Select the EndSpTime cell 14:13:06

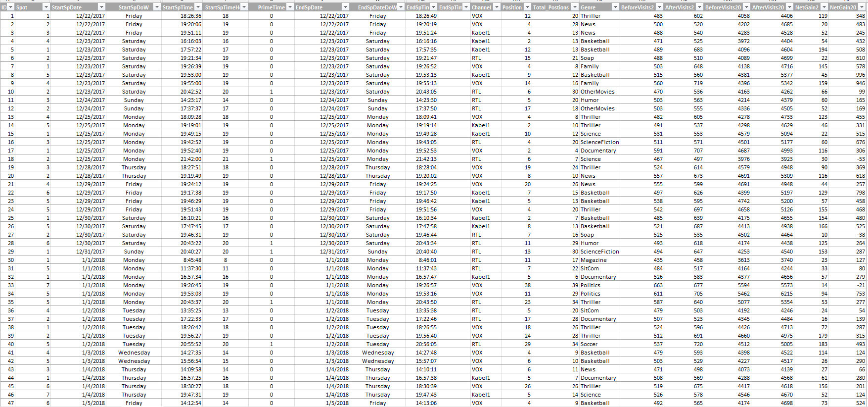coord(421,403)
